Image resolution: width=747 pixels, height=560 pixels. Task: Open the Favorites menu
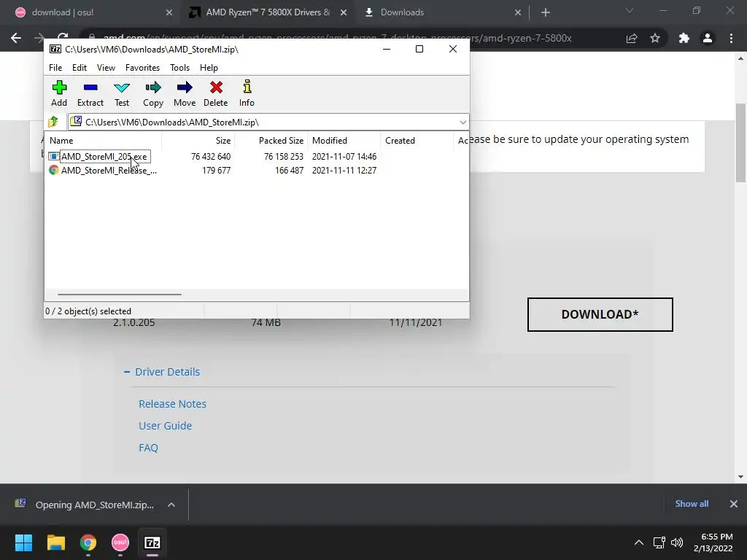tap(142, 68)
